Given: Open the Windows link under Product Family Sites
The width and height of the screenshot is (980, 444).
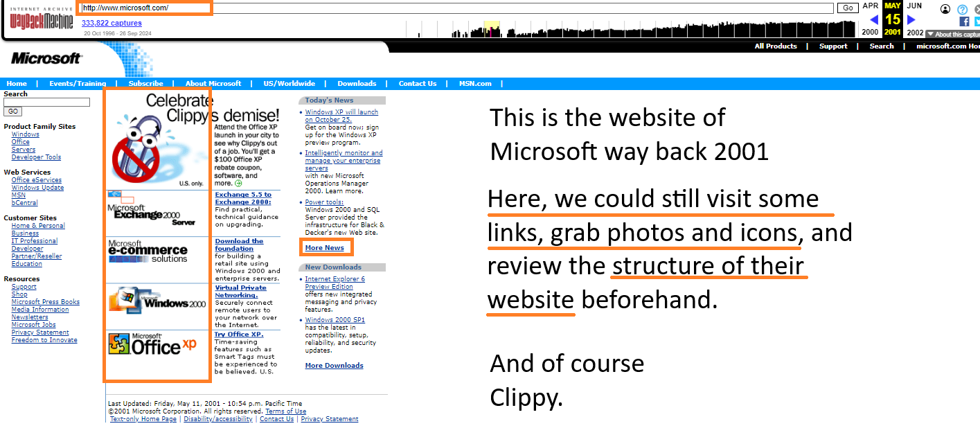Looking at the screenshot, I should point(26,134).
